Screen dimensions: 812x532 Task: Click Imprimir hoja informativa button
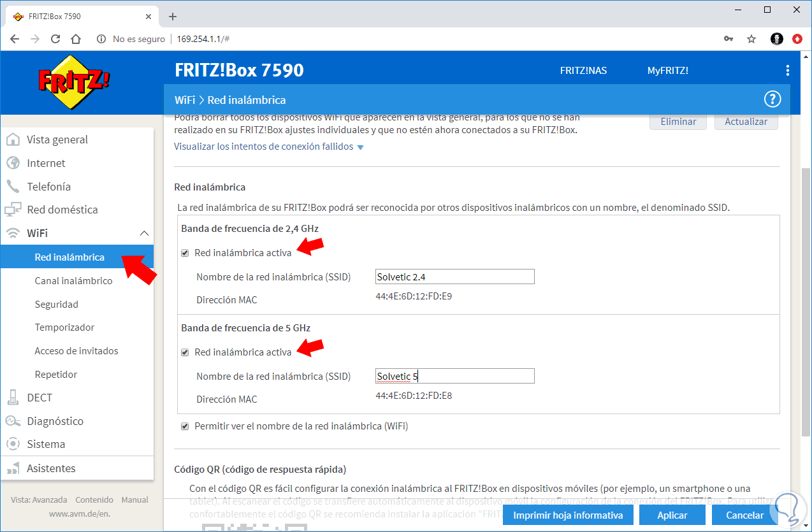[x=568, y=515]
